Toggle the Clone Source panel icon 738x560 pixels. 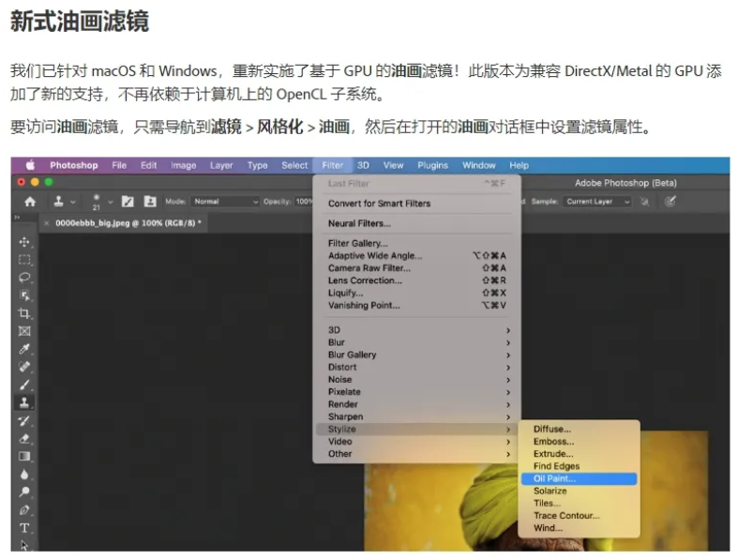[x=150, y=202]
